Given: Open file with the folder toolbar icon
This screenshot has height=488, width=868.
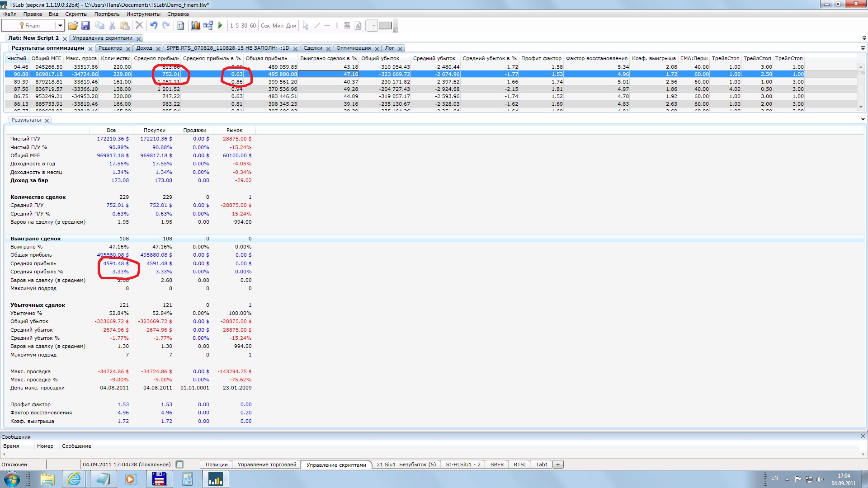Looking at the screenshot, I should click(73, 26).
